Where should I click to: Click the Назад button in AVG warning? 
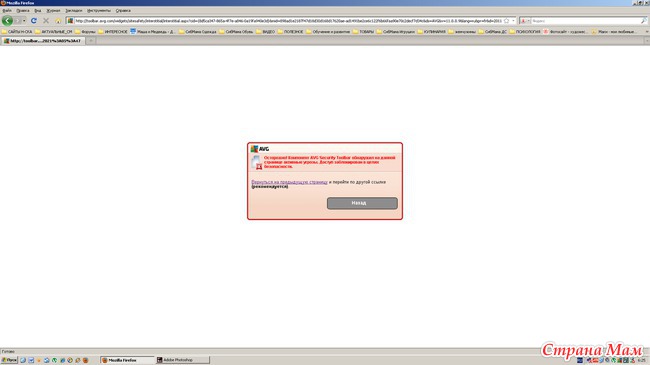[x=362, y=203]
